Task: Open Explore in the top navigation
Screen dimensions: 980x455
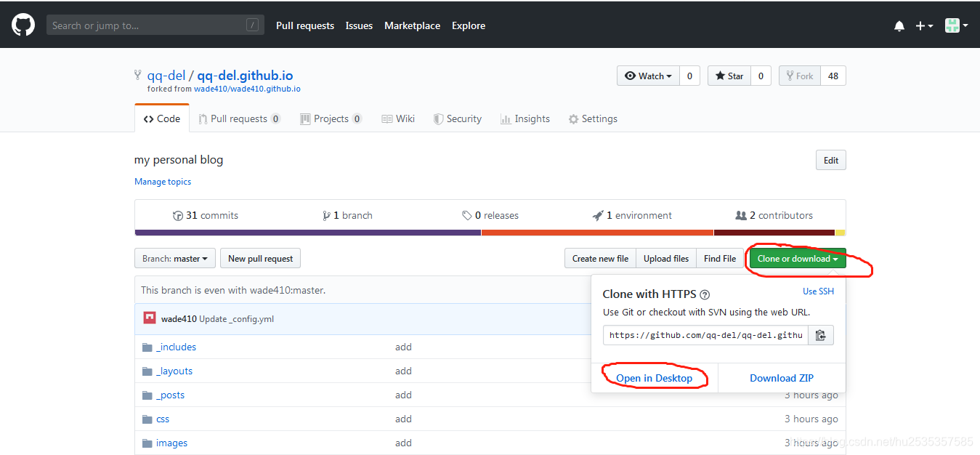Action: pyautogui.click(x=469, y=25)
